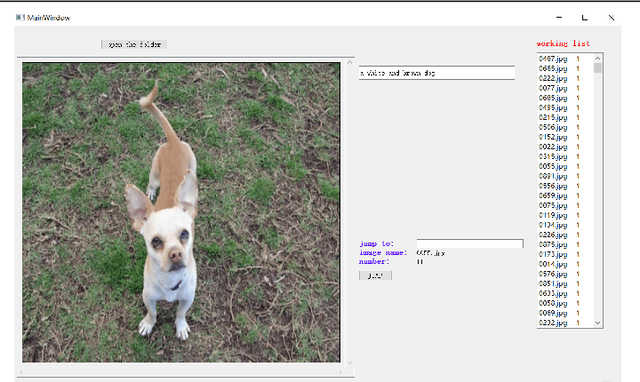Maximize the MainWindow window
This screenshot has width=640, height=382.
tap(584, 18)
